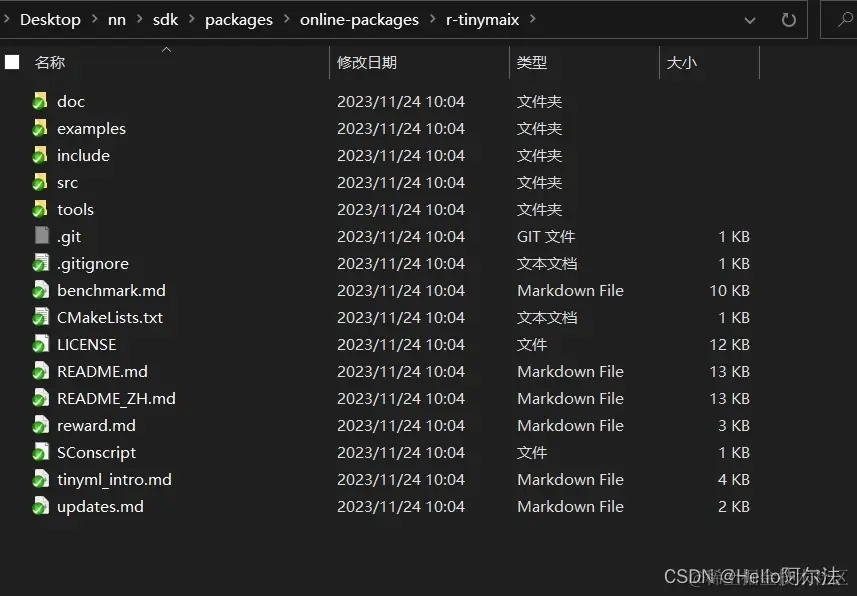Click the include folder icon
The image size is (857, 596).
[x=40, y=155]
